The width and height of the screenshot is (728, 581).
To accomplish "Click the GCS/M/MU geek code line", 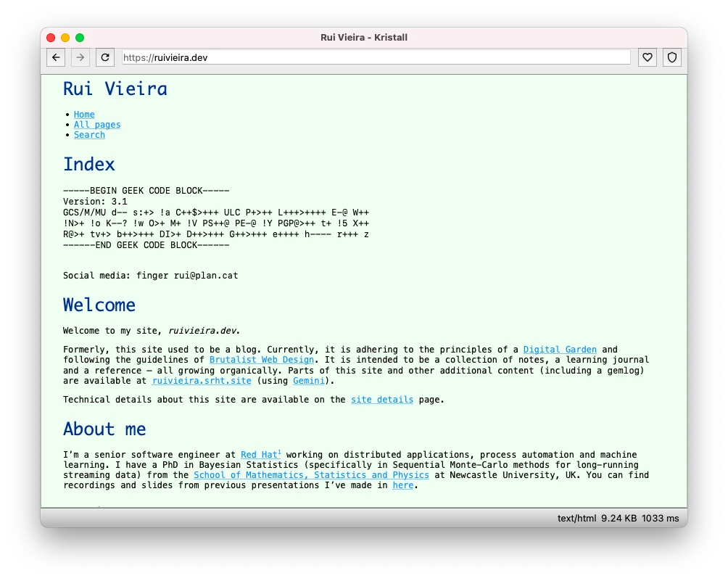I will 216,213.
